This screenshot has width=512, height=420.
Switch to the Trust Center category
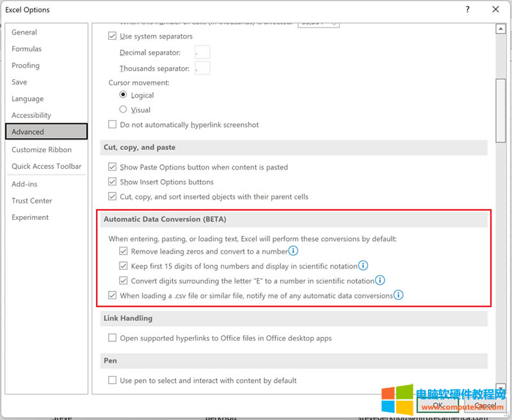coord(31,201)
